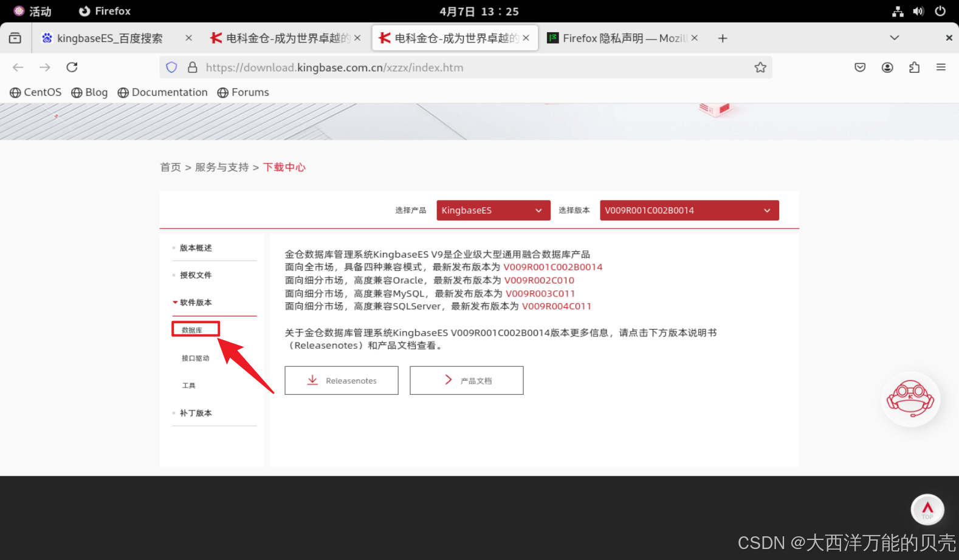Click the V009R004C011 version link

[557, 306]
